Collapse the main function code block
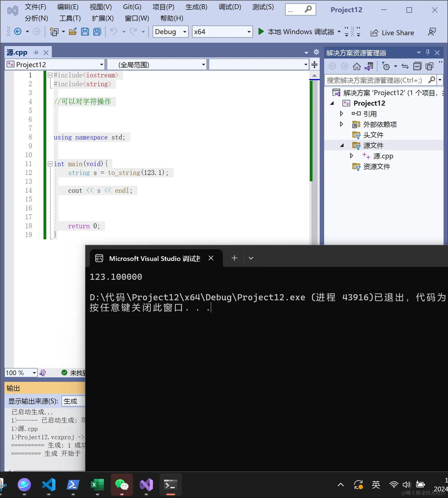 coord(50,164)
